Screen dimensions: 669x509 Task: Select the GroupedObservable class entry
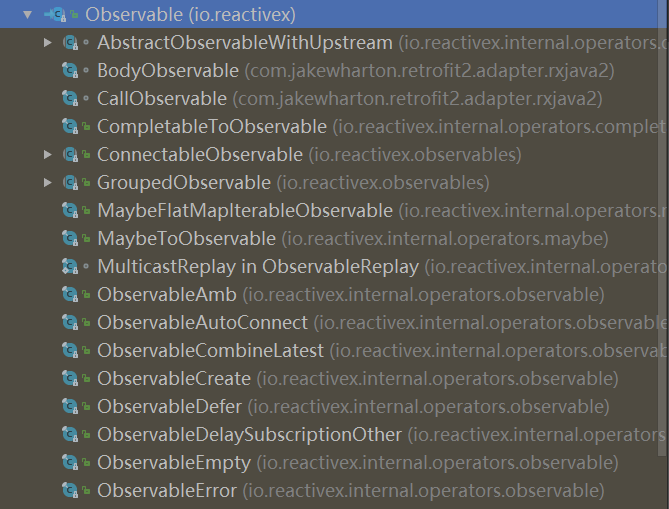[184, 183]
